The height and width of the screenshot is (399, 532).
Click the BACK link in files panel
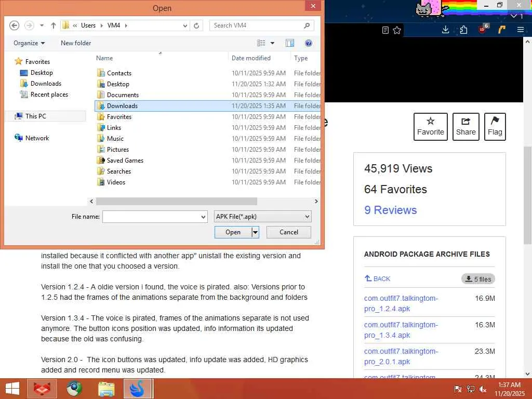377,278
